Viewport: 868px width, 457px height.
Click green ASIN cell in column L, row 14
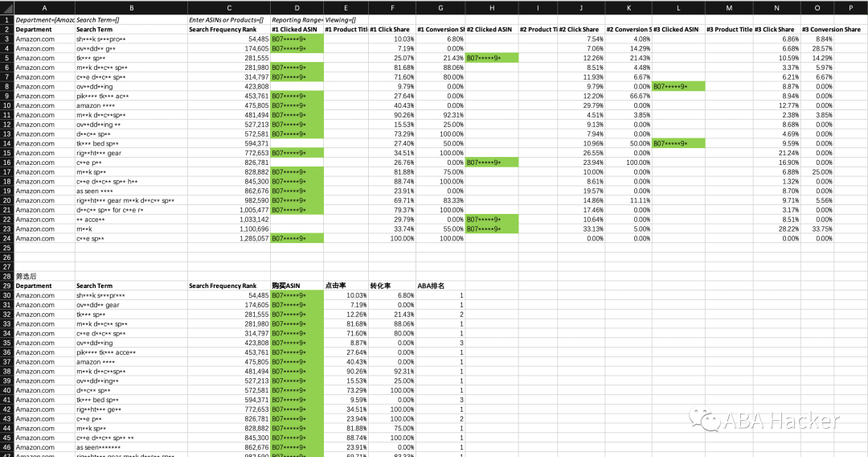pos(678,143)
